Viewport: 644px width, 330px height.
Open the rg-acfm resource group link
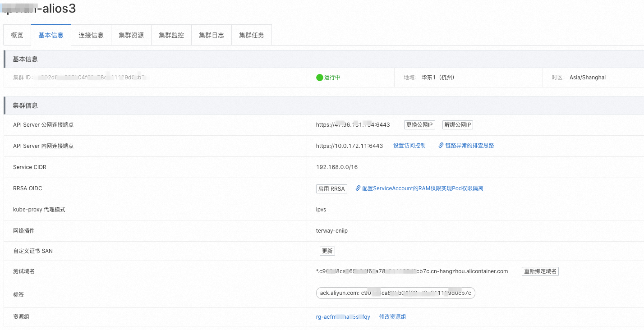click(343, 317)
